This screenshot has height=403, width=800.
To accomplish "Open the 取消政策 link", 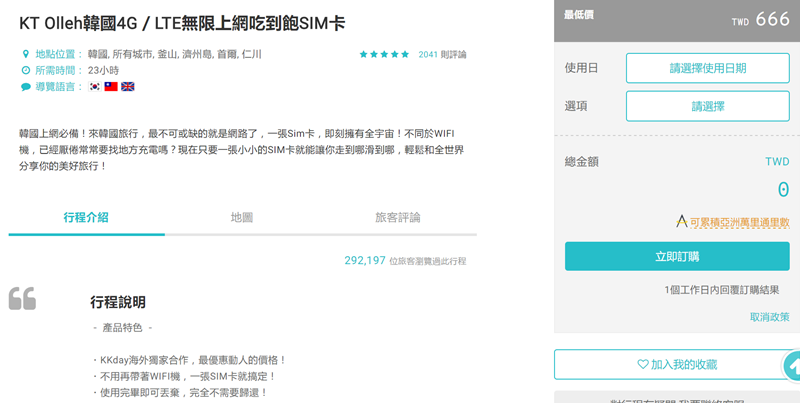I will point(769,317).
